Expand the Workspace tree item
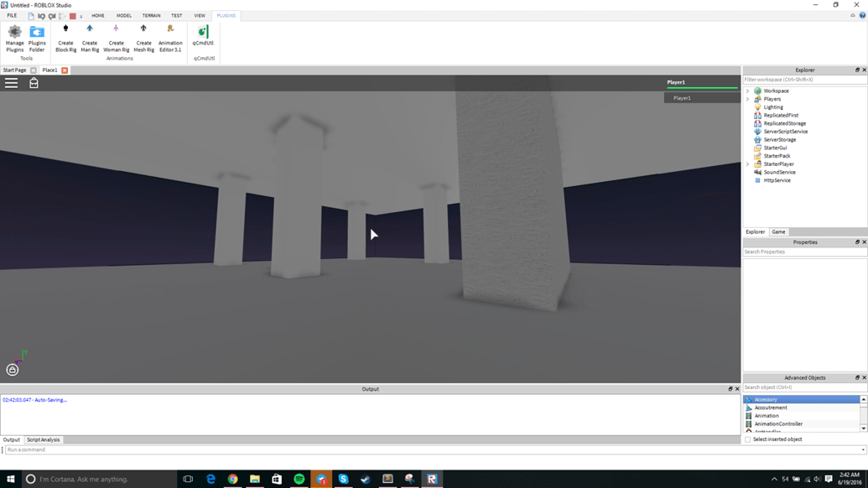The width and height of the screenshot is (868, 488). point(748,91)
